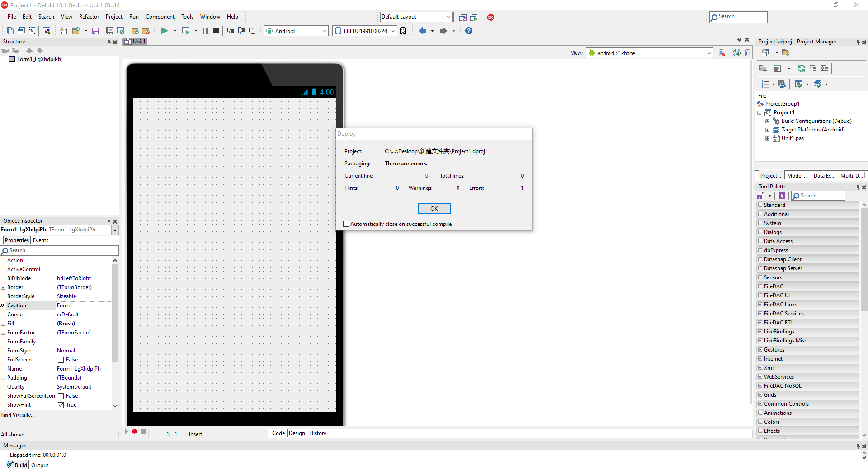Open the Component menu

[160, 17]
